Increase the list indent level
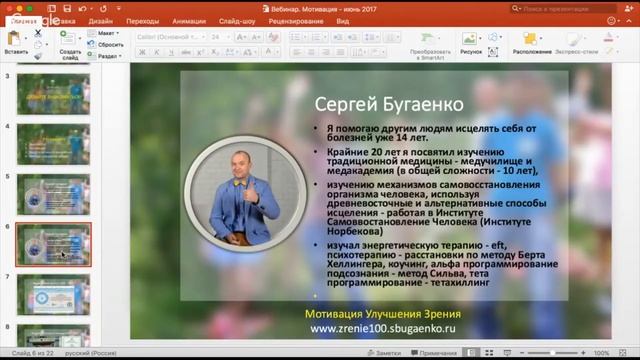Screen dimensions: 640x360 [352, 38]
